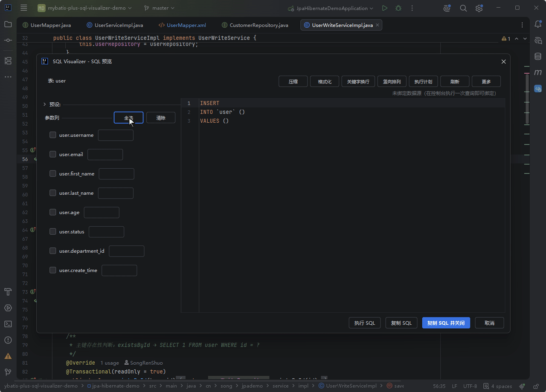The height and width of the screenshot is (392, 546).
Task: Switch to the UserMapper.java tab
Action: (46, 25)
